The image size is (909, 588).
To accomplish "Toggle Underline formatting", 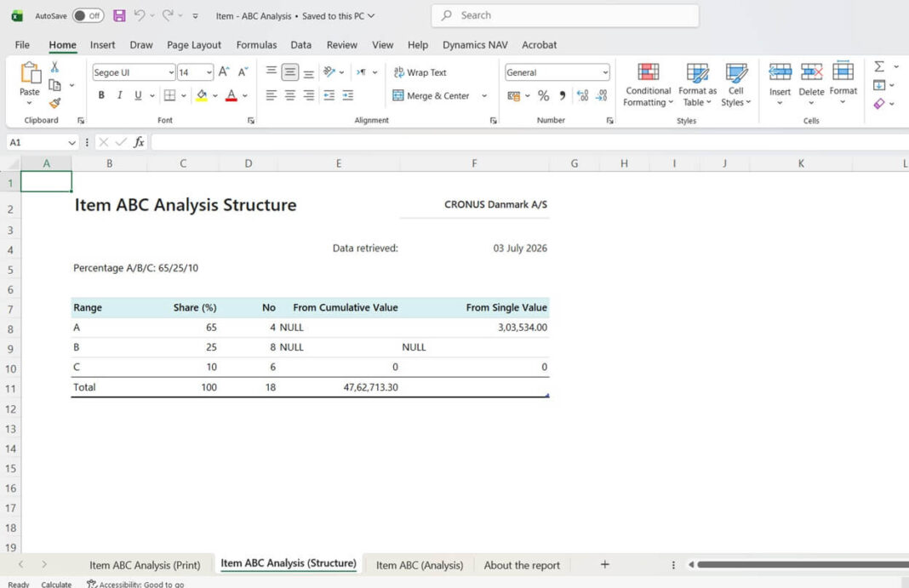I will 138,95.
